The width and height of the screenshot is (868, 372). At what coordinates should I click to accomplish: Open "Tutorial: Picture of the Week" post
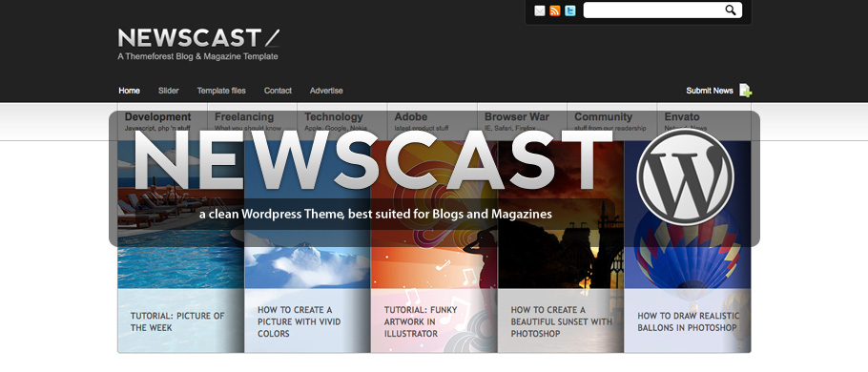pos(177,321)
